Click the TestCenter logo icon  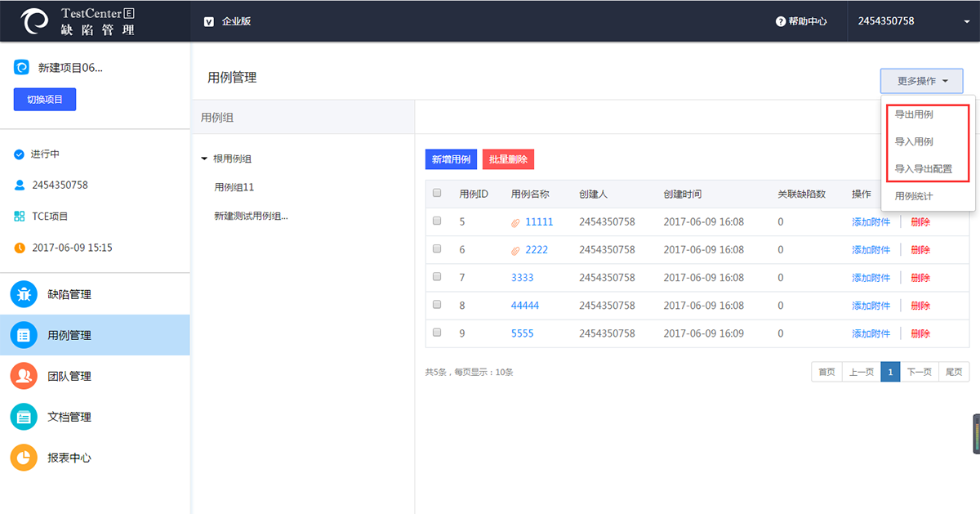[x=35, y=21]
